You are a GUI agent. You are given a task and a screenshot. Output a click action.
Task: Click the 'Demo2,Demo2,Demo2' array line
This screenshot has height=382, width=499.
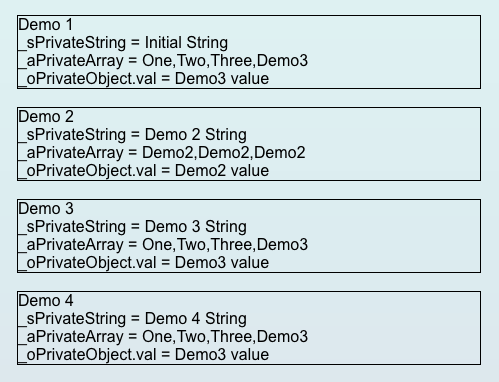tap(162, 153)
